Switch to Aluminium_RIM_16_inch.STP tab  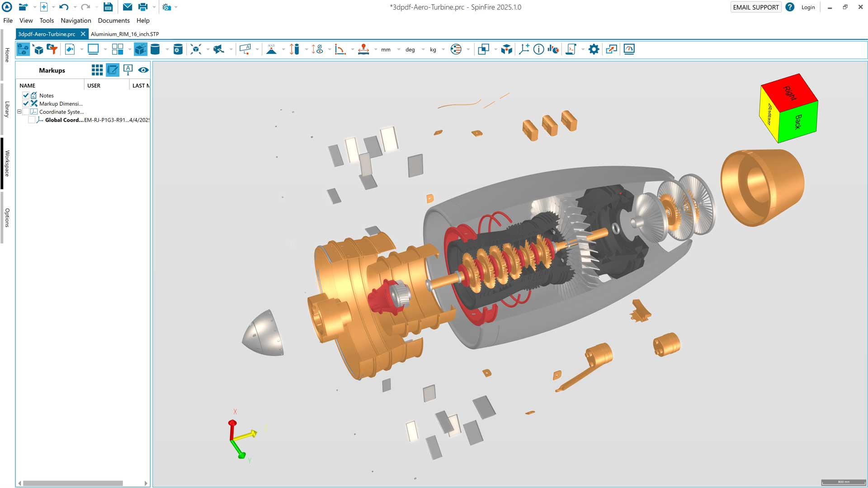coord(125,34)
